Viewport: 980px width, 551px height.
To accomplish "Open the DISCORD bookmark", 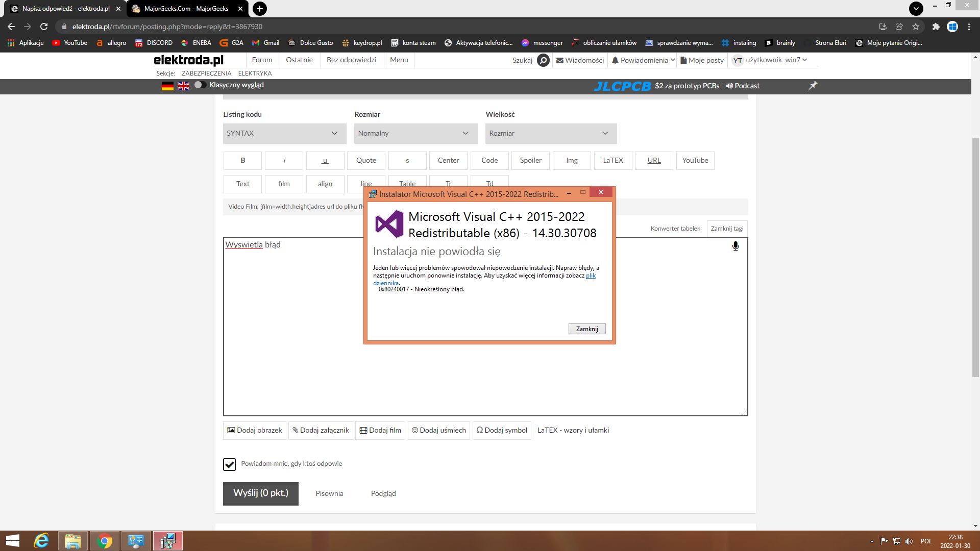I will (154, 43).
